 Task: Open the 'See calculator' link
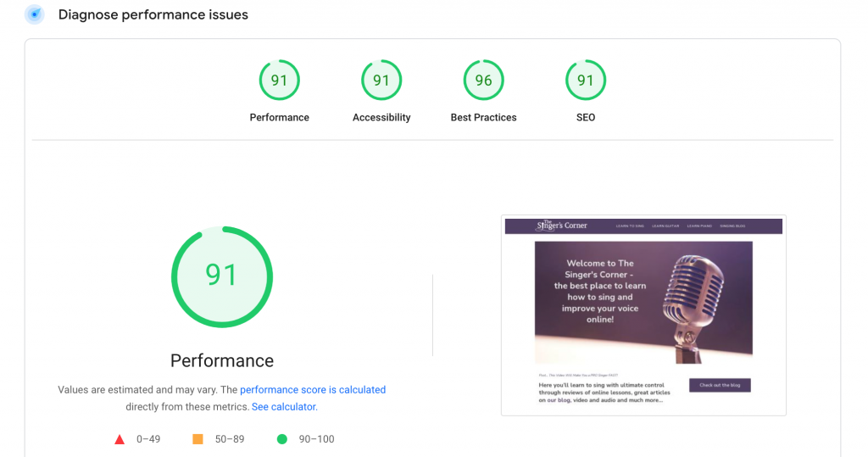click(x=284, y=407)
